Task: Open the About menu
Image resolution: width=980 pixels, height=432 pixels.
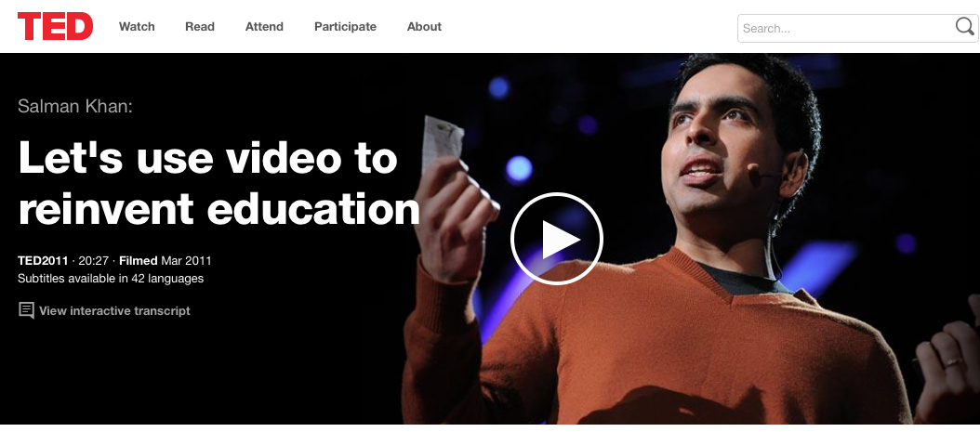Action: [x=424, y=27]
